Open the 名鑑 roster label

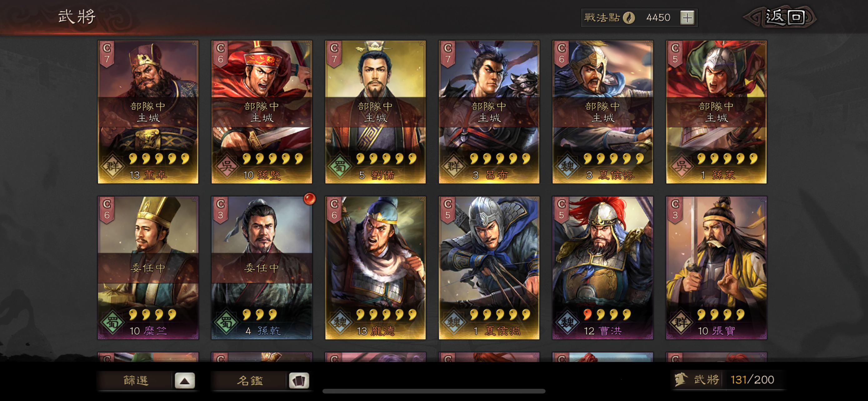(x=250, y=380)
